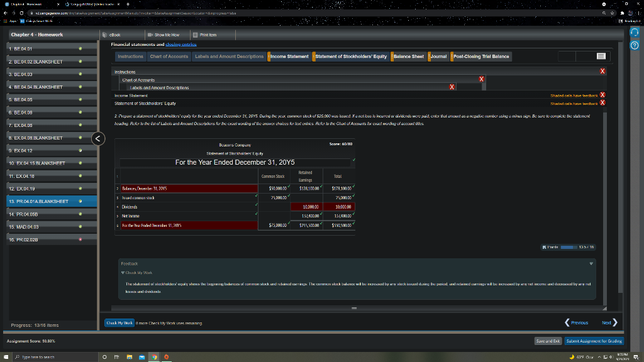Click the Windows taskbar search box
This screenshot has height=362, width=644.
click(55, 357)
